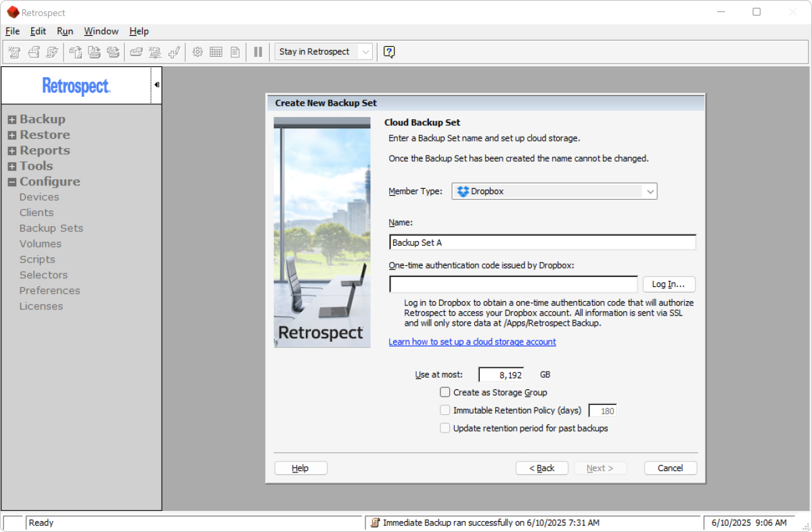Open the Window menu
The image size is (812, 532).
[x=101, y=31]
